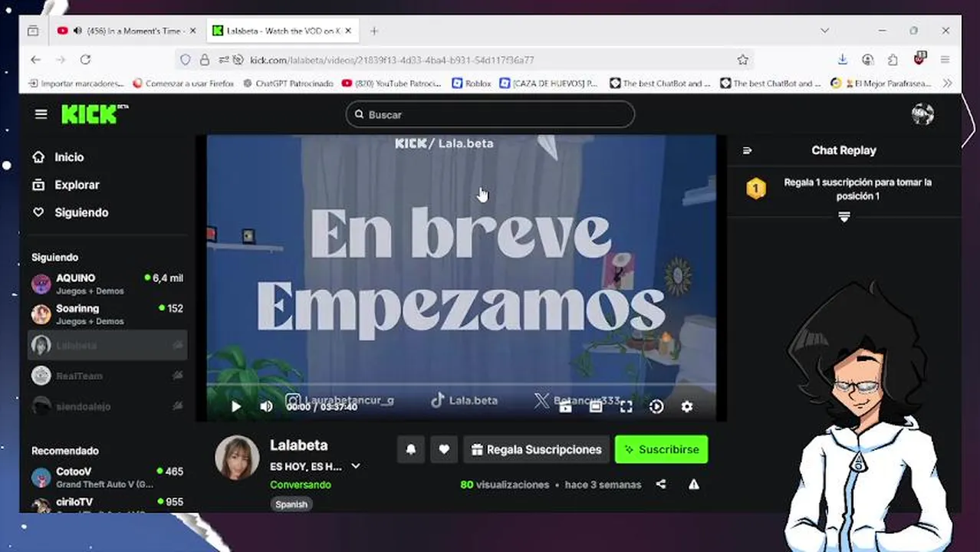Open the Firefox account icon
This screenshot has width=980, height=552.
pos(867,60)
